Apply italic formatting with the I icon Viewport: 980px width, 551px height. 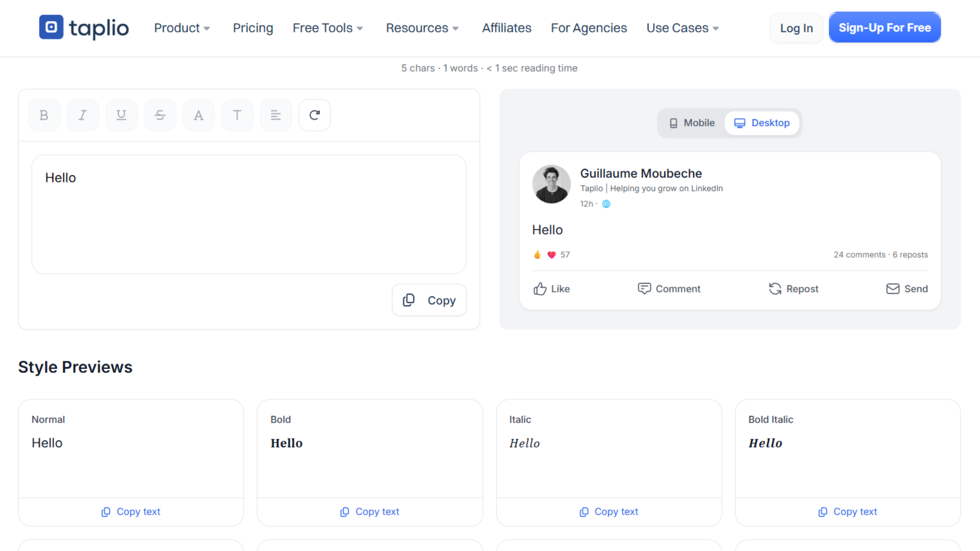(83, 115)
